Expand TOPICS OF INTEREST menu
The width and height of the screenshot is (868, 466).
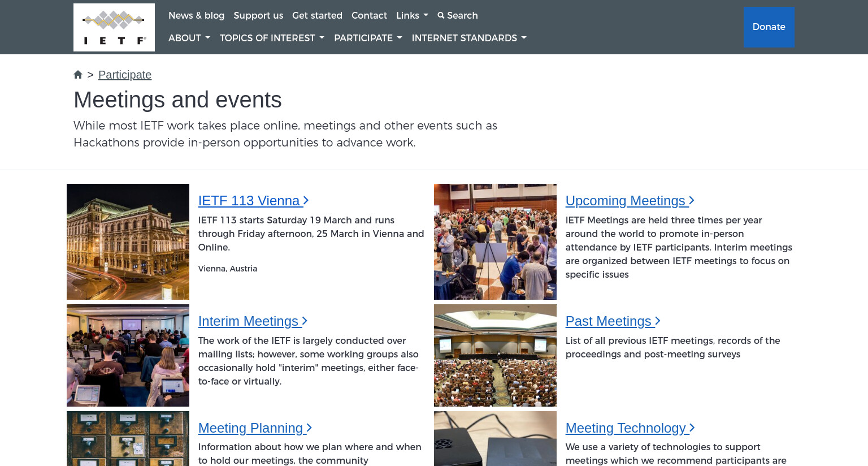(x=272, y=38)
